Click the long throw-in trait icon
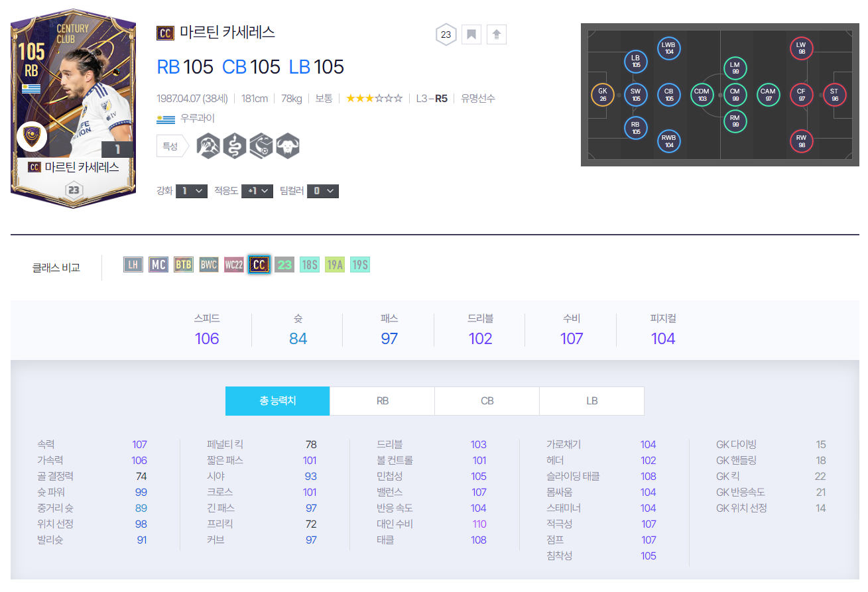 pyautogui.click(x=208, y=146)
